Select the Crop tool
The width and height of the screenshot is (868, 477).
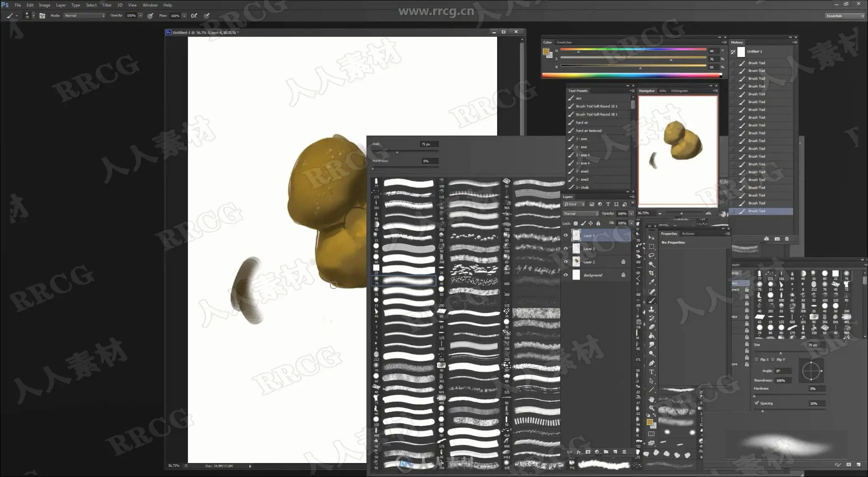point(651,273)
